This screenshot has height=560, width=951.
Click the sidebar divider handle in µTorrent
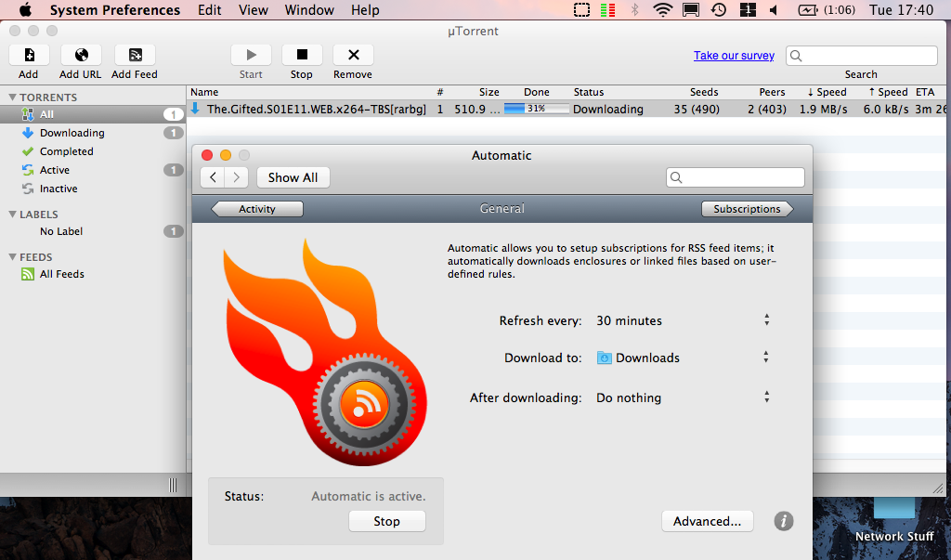tap(173, 485)
